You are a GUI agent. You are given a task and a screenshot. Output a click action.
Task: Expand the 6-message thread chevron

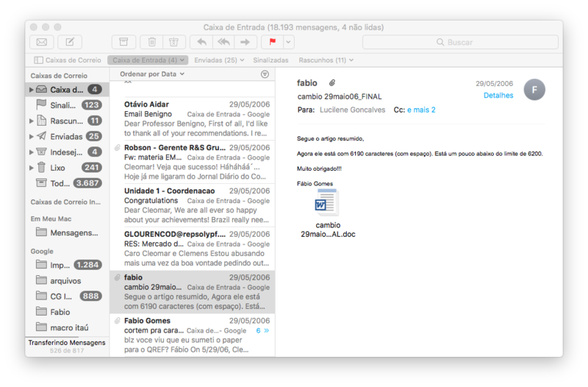pyautogui.click(x=263, y=330)
